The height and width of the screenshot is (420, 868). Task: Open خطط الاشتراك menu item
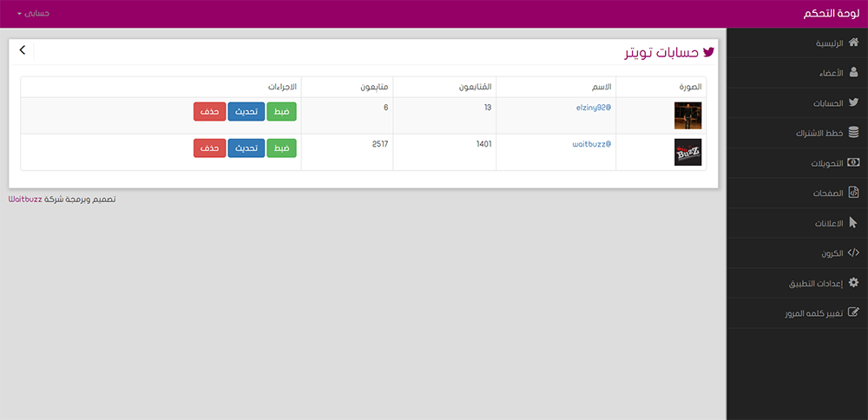[x=797, y=133]
